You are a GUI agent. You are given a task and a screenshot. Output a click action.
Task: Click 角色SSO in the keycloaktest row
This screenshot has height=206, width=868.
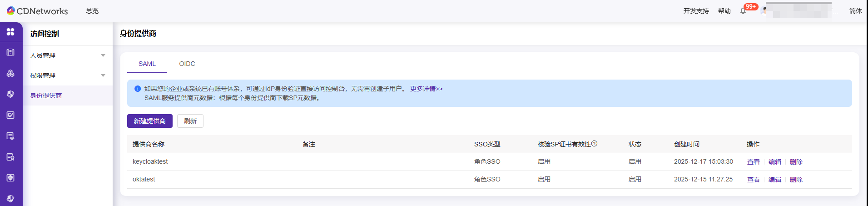coord(487,161)
